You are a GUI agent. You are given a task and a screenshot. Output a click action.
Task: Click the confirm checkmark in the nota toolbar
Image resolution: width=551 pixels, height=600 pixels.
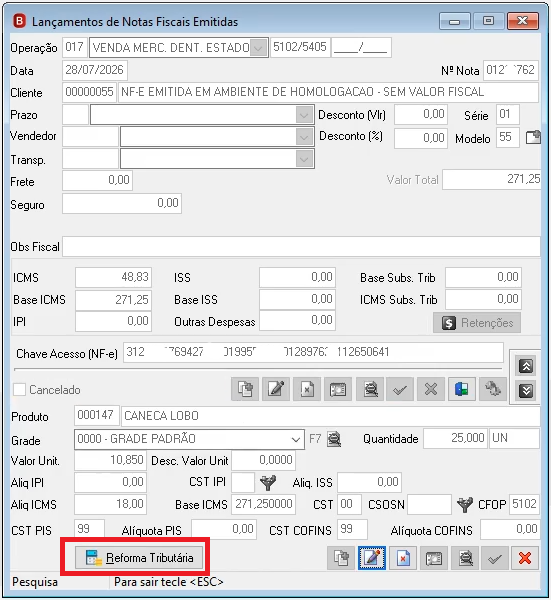(x=400, y=389)
